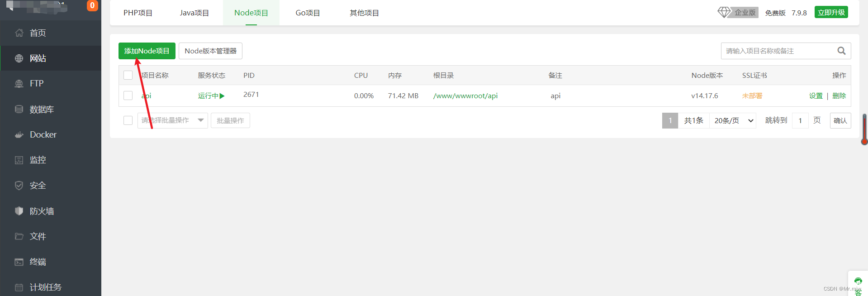Screen dimensions: 868x296
Task: Click the 未部署 SSL certificate link
Action: [752, 96]
